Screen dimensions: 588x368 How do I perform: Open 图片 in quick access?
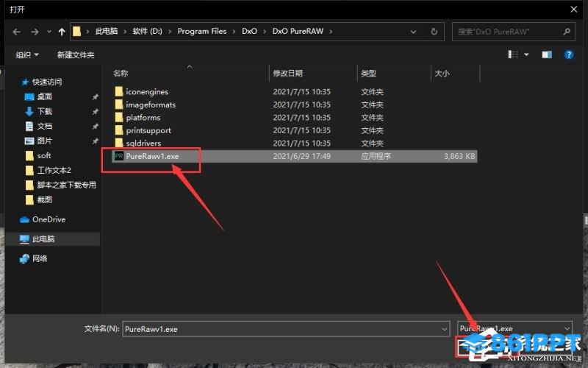click(44, 141)
